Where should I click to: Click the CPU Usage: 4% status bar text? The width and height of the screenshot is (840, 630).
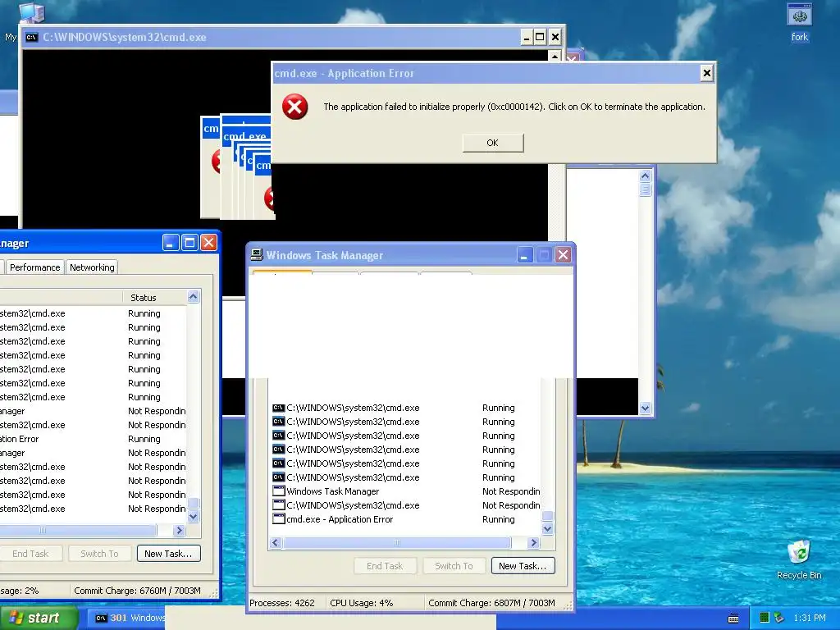coord(362,603)
